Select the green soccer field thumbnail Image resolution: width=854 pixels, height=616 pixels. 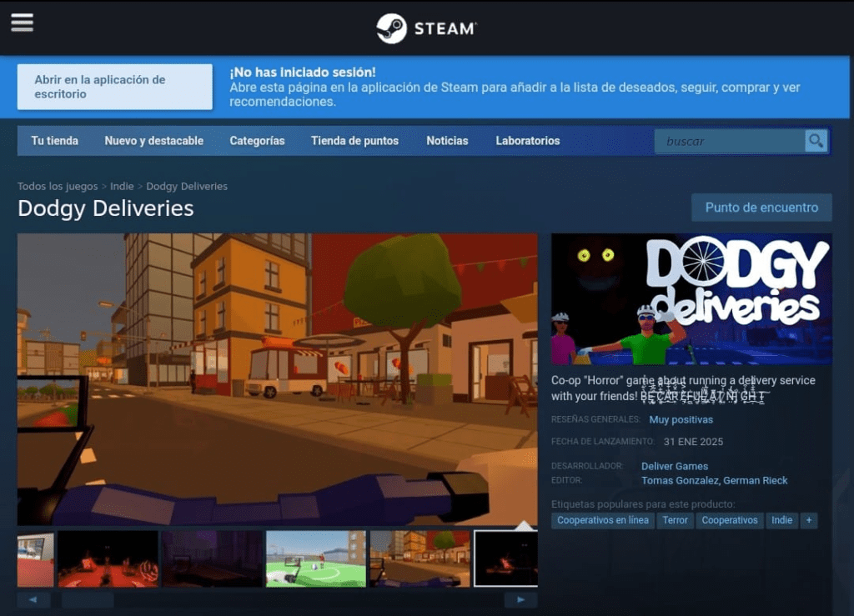coord(315,558)
